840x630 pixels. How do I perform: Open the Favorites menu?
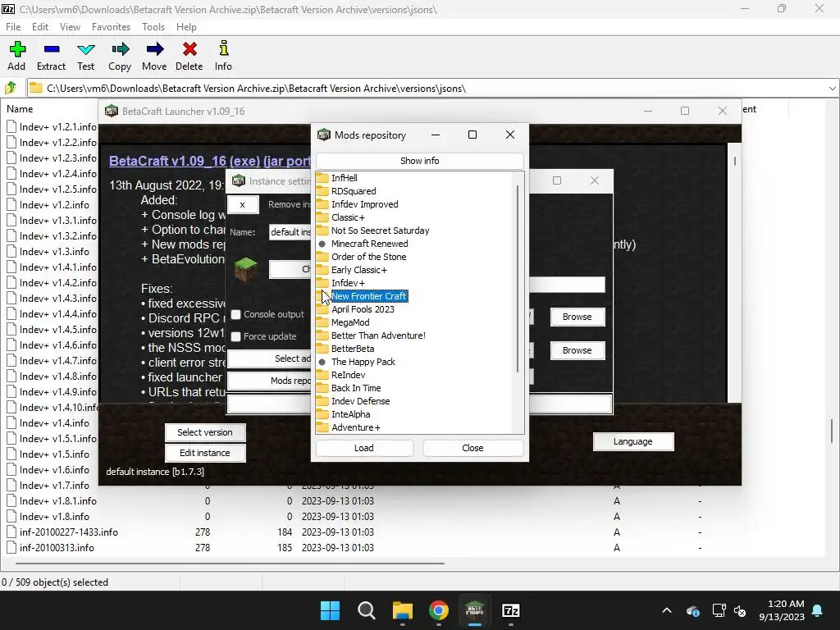point(111,27)
